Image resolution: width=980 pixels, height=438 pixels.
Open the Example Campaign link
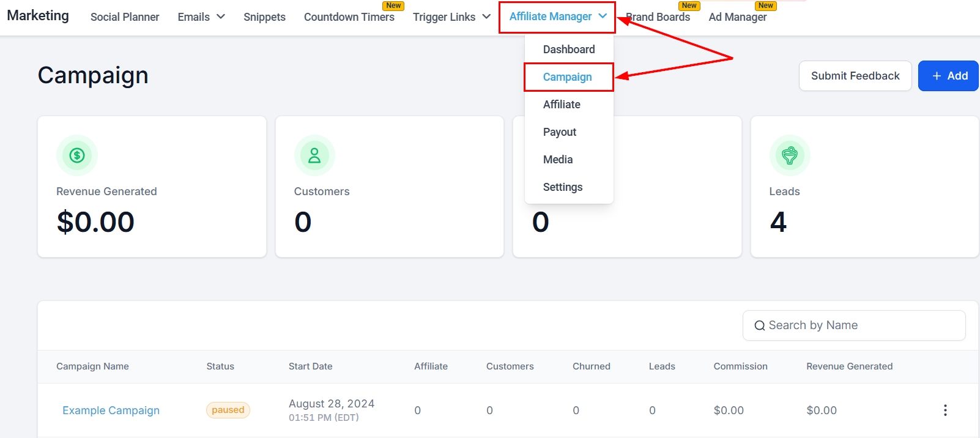pyautogui.click(x=111, y=410)
